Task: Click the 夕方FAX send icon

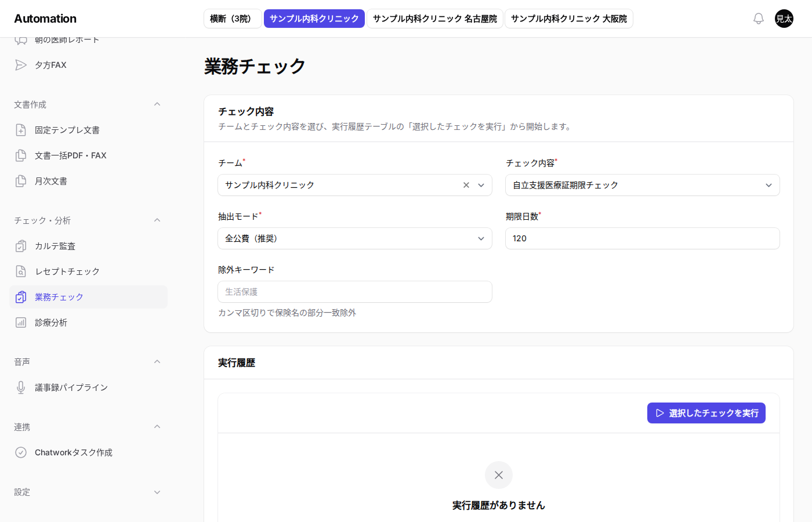Action: click(x=21, y=65)
